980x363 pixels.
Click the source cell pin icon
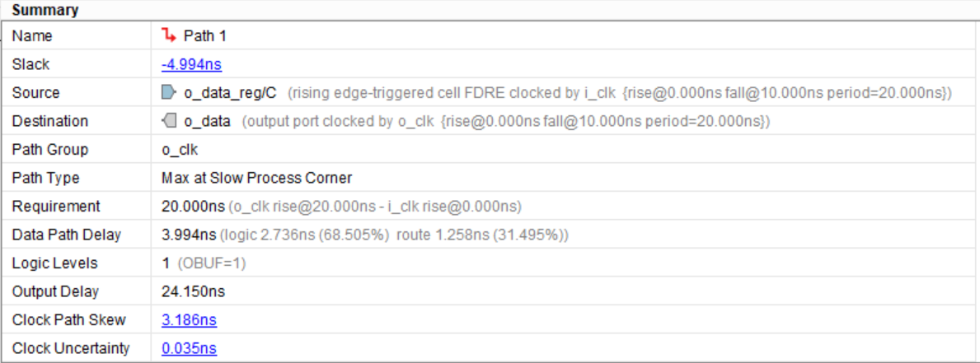click(169, 92)
